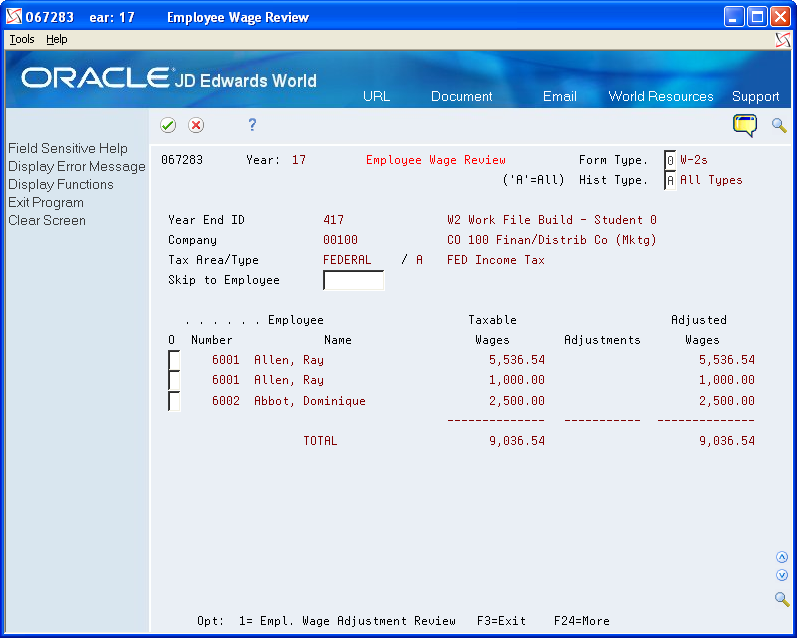This screenshot has height=638, width=797.
Task: Click employee number 6002
Action: pos(226,401)
